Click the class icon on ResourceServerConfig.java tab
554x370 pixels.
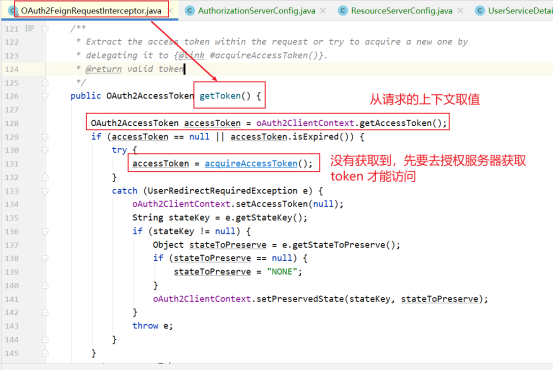pyautogui.click(x=343, y=11)
